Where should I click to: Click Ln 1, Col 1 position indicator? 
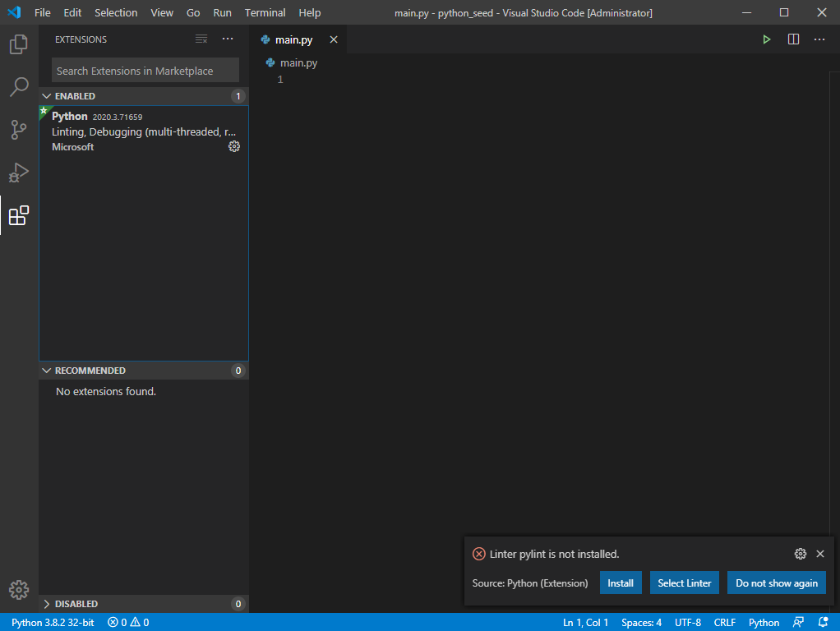[x=585, y=623]
